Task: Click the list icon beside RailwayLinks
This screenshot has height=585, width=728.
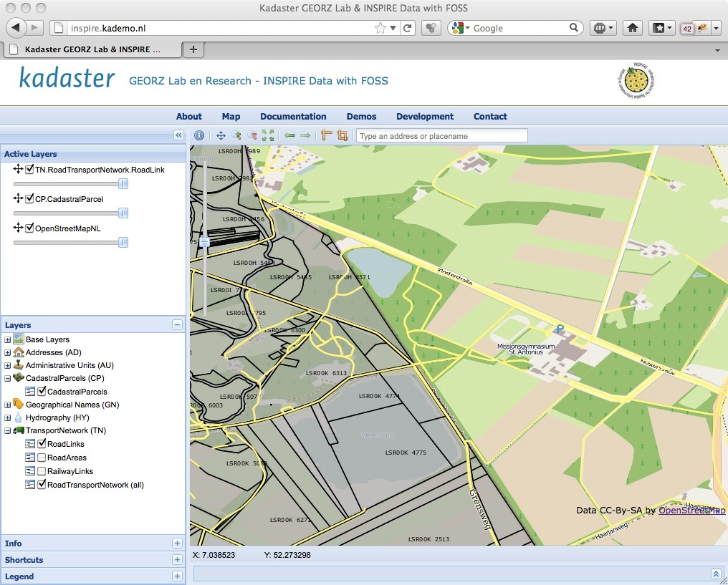Action: click(x=30, y=471)
